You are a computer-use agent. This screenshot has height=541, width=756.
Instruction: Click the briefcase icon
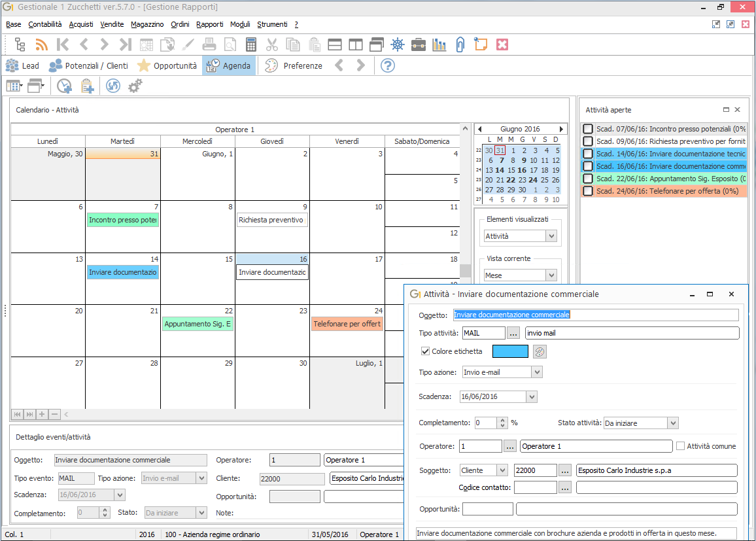click(419, 45)
